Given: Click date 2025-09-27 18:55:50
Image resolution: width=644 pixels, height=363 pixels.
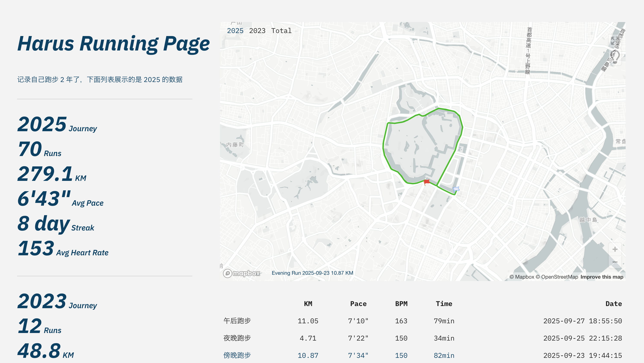Looking at the screenshot, I should [x=583, y=321].
